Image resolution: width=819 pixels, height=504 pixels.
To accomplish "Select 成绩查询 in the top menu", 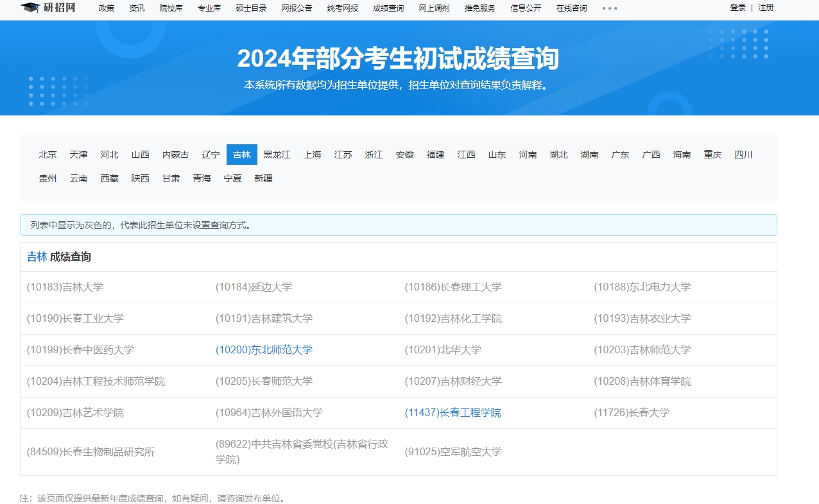I will 388,8.
